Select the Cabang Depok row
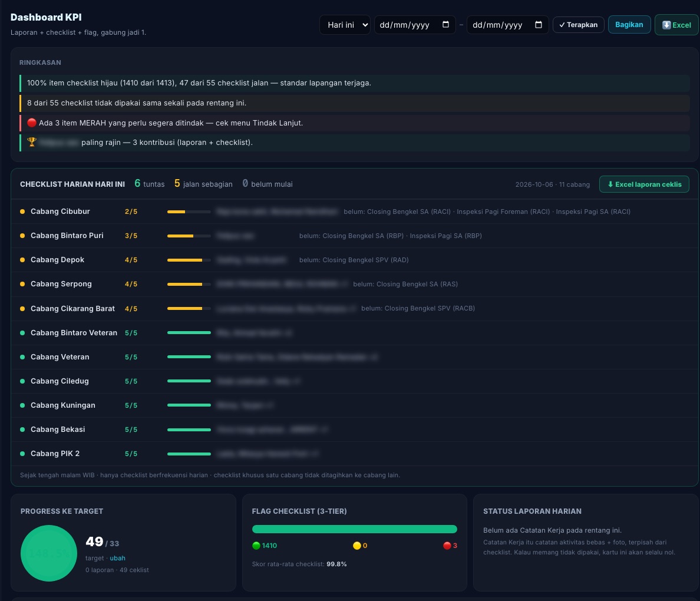The image size is (700, 601). point(354,260)
